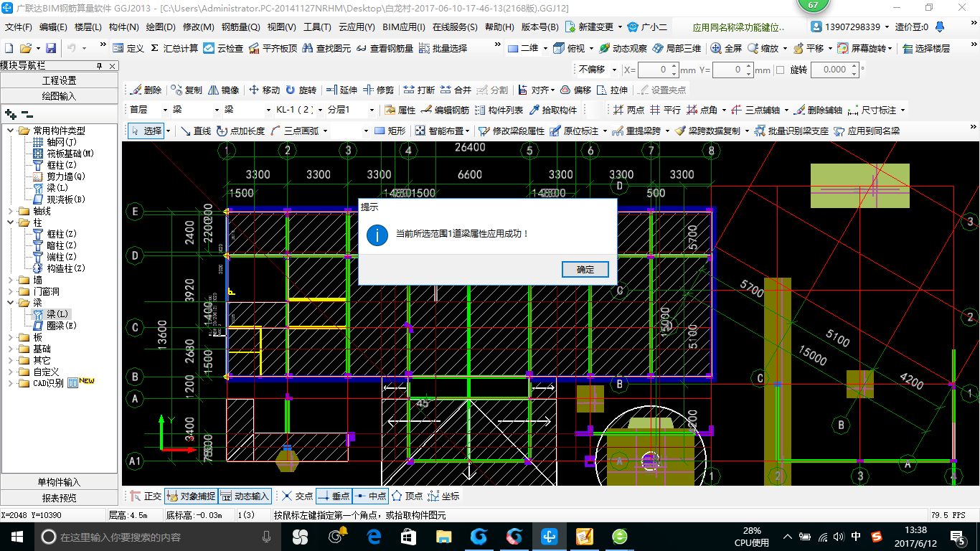Open the 钢筋量(Q) menu
The image size is (980, 551).
(x=241, y=27)
